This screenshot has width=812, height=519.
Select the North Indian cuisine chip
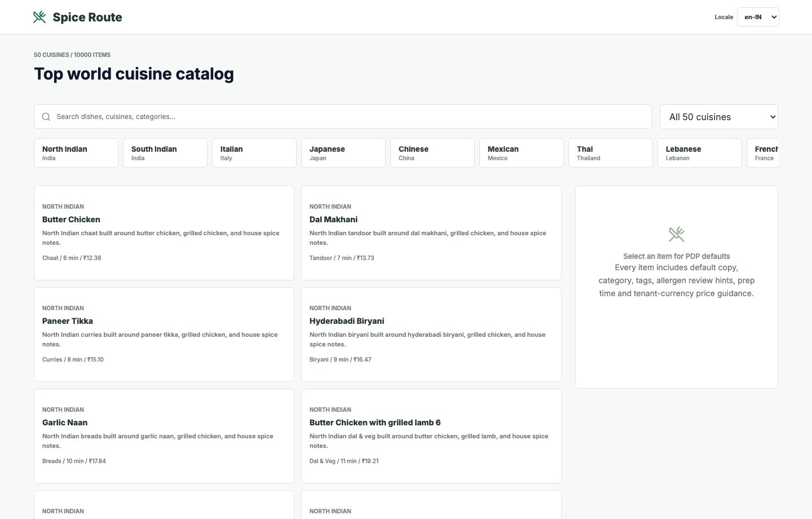coord(76,153)
